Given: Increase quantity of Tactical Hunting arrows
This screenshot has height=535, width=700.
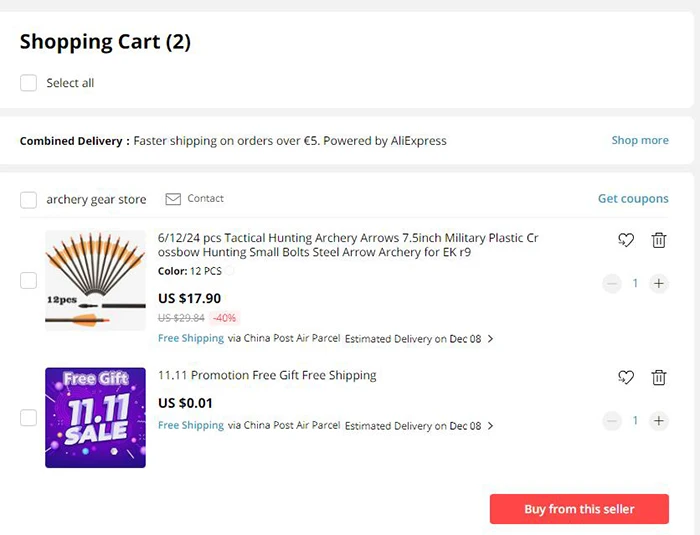Looking at the screenshot, I should [x=658, y=283].
